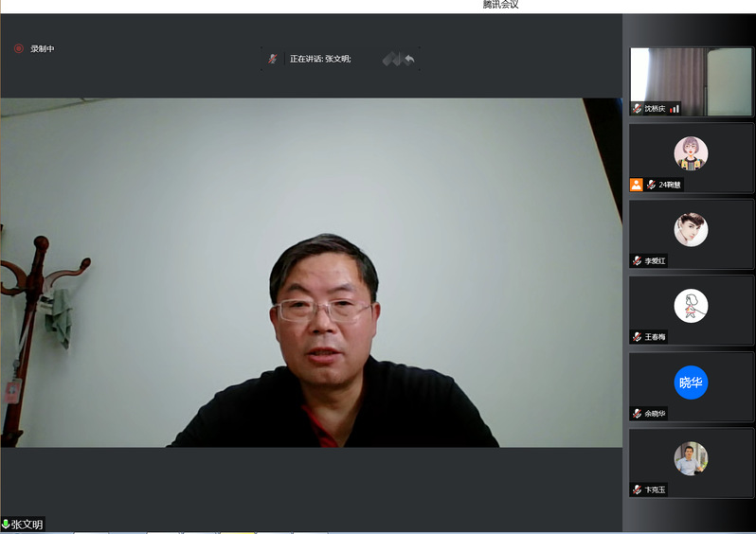This screenshot has width=756, height=534.
Task: Click the red recording indicator dot
Action: [x=18, y=48]
